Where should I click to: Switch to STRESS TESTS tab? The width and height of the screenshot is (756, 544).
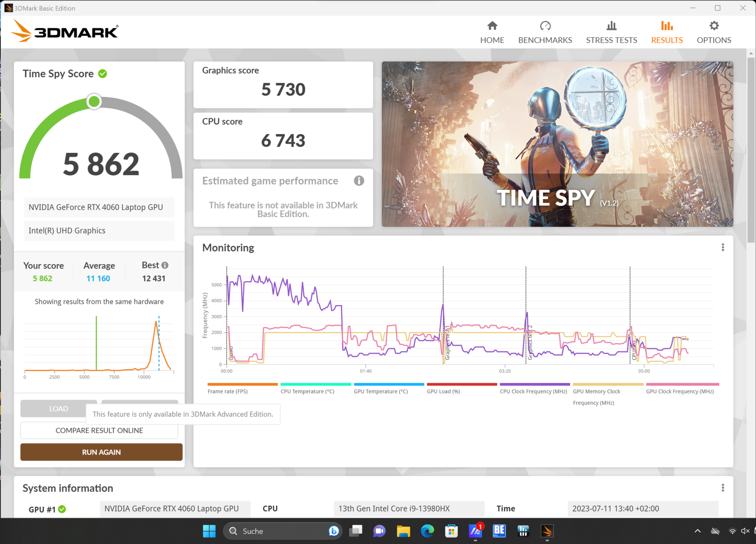(611, 33)
